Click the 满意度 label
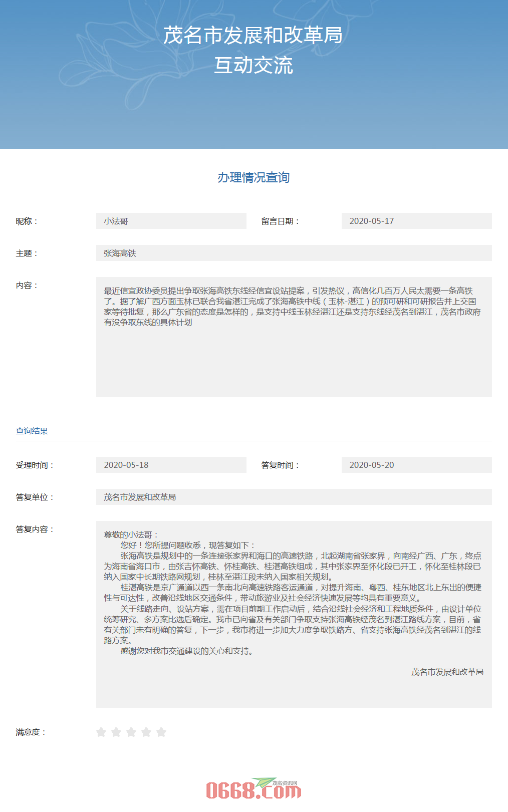 (31, 732)
